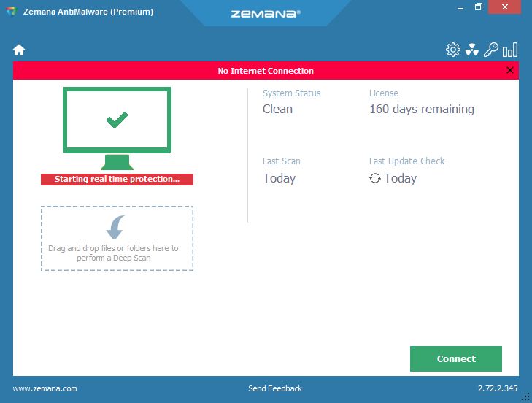Click the update refresh icon beside Today
Image resolution: width=532 pixels, height=403 pixels.
(x=375, y=178)
